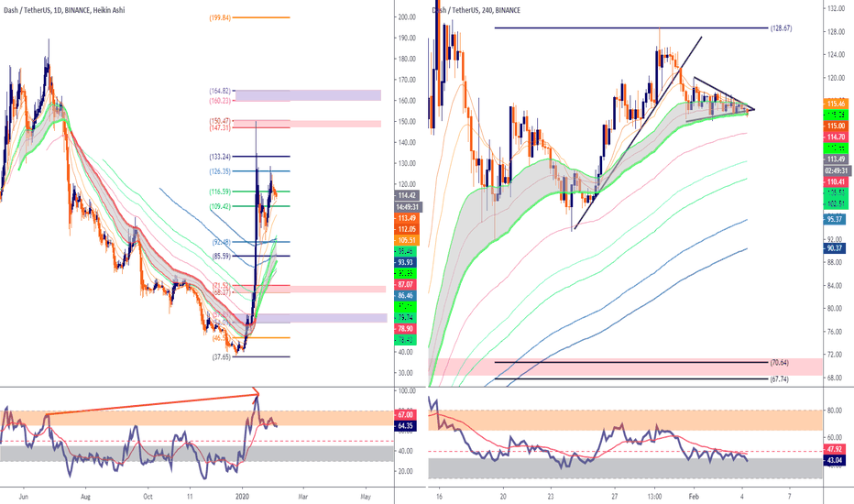Select the (85.59) level label

click(x=220, y=256)
